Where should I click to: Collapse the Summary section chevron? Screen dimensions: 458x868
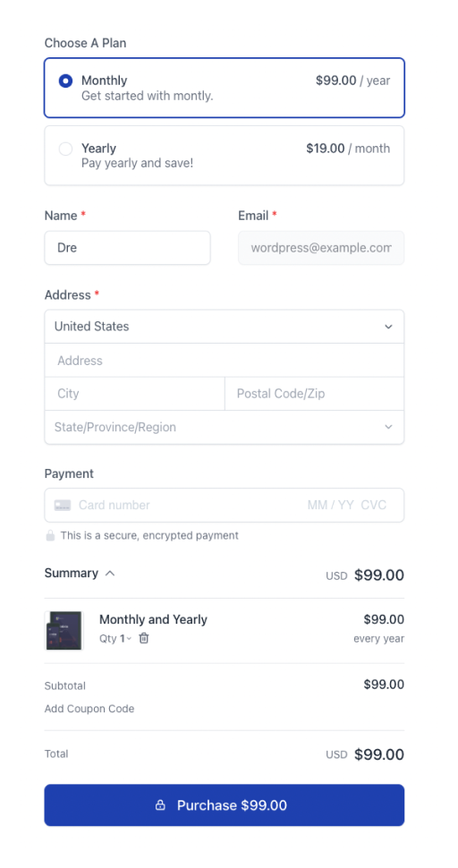(110, 574)
